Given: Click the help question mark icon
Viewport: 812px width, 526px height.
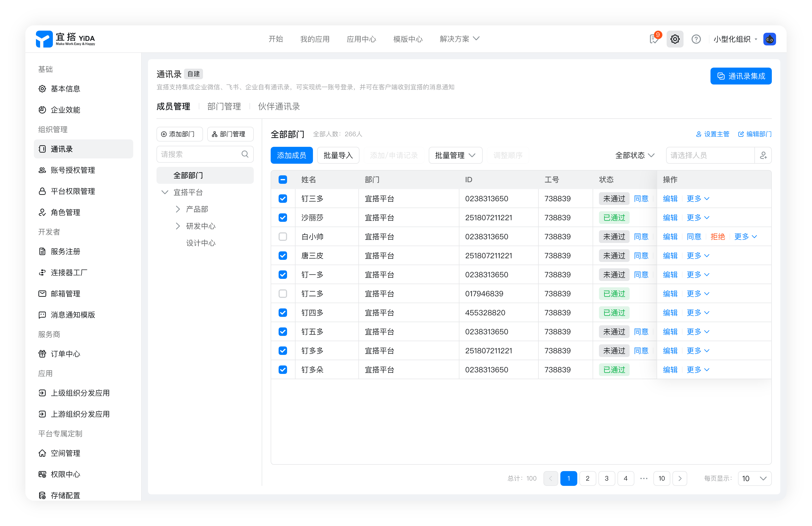Looking at the screenshot, I should point(696,39).
